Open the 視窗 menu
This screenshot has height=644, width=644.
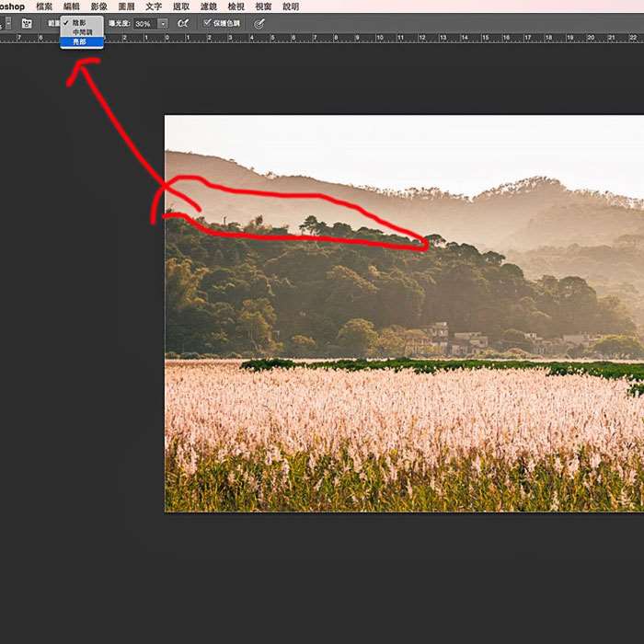(x=263, y=6)
